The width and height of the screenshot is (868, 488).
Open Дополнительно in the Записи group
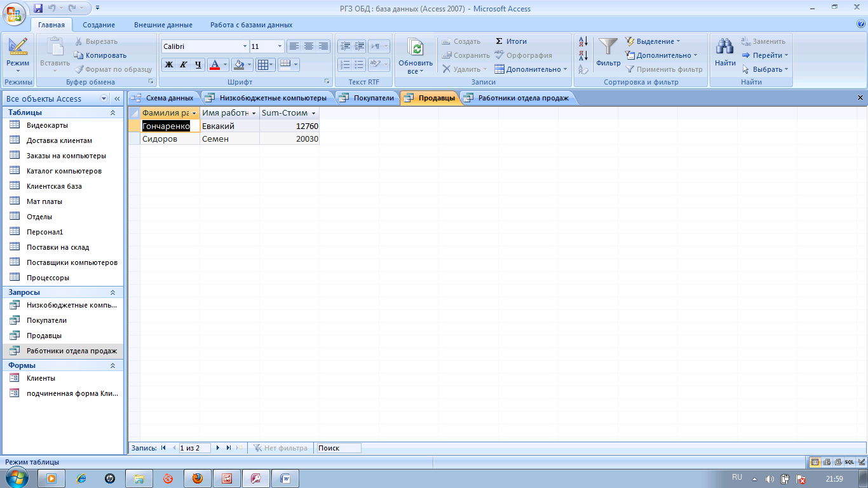coord(531,69)
